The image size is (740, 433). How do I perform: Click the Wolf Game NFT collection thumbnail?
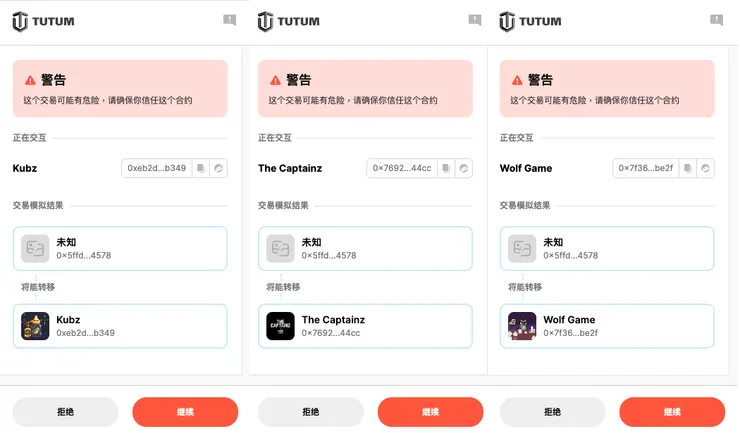tap(522, 326)
